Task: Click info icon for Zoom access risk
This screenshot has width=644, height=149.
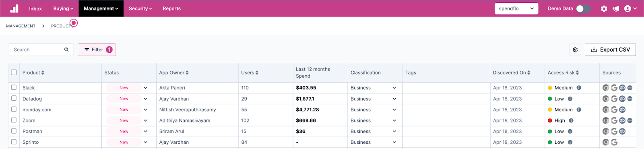Action: point(571,120)
